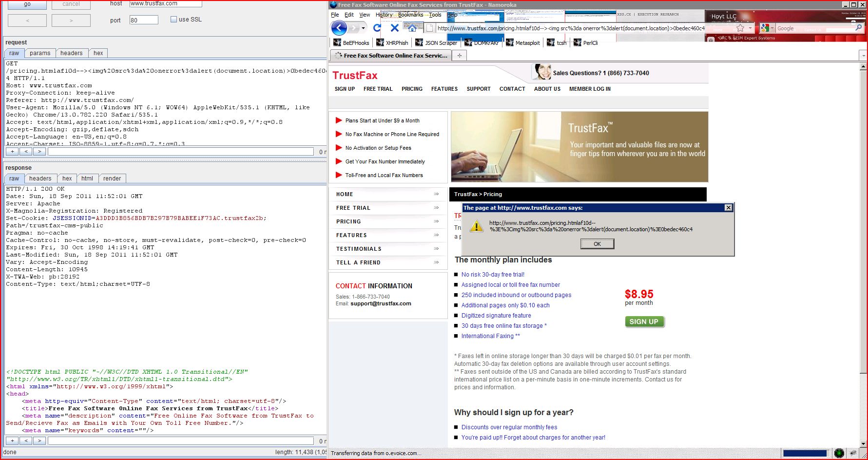The height and width of the screenshot is (460, 868).
Task: Open the list all tabs dropdown
Action: point(863,56)
